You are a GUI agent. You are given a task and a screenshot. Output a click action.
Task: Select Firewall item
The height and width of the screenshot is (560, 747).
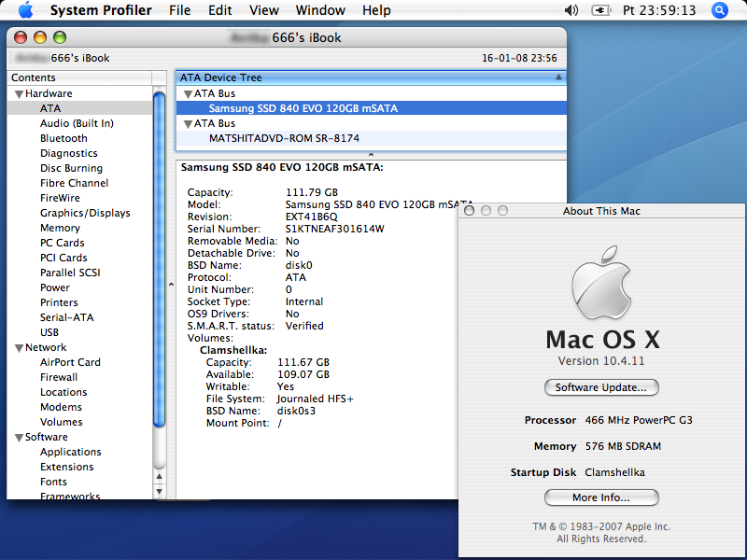tap(59, 377)
